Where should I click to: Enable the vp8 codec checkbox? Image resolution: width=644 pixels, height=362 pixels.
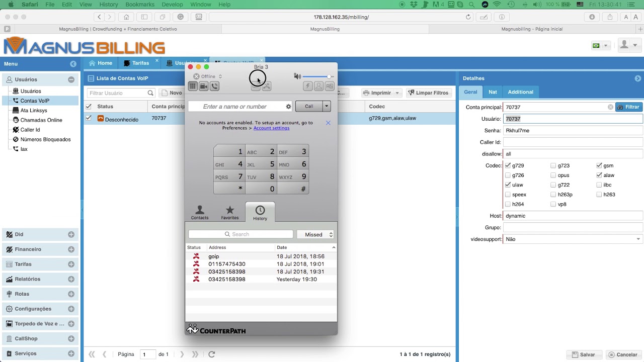(553, 204)
